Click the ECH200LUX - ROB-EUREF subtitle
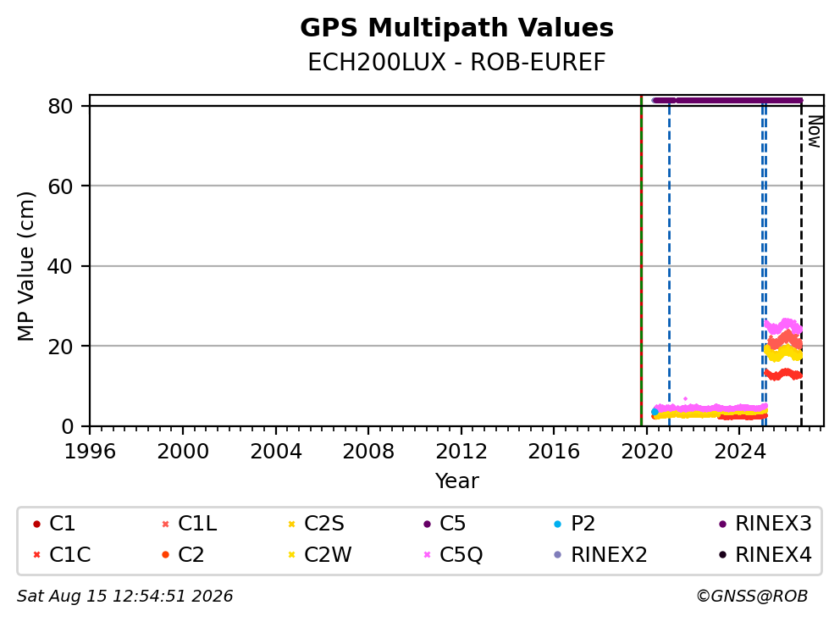The width and height of the screenshot is (840, 622). [456, 63]
